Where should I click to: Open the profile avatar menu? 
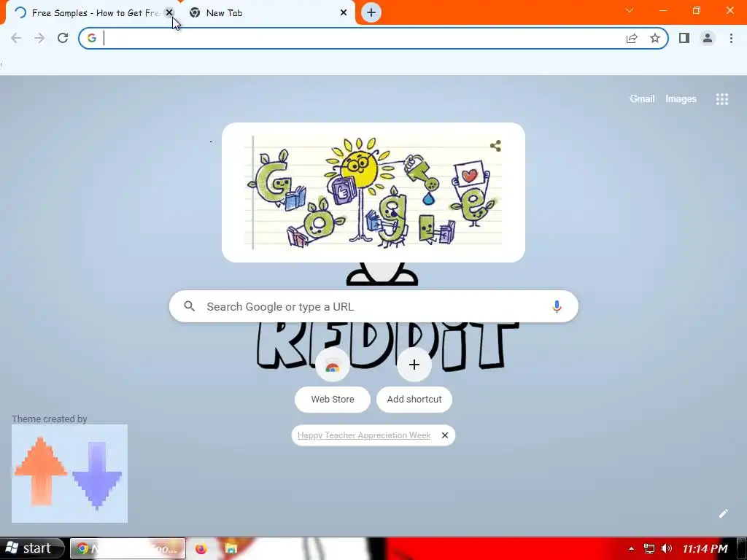click(x=708, y=38)
